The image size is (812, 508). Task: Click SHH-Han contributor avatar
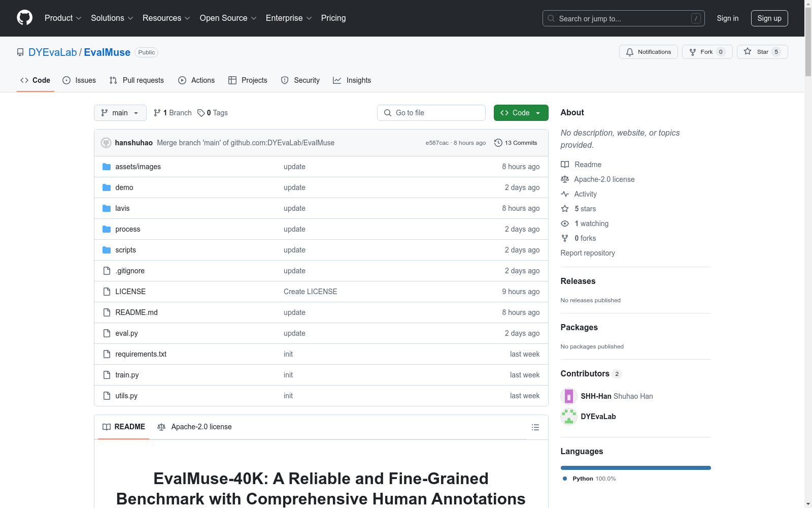click(x=568, y=396)
